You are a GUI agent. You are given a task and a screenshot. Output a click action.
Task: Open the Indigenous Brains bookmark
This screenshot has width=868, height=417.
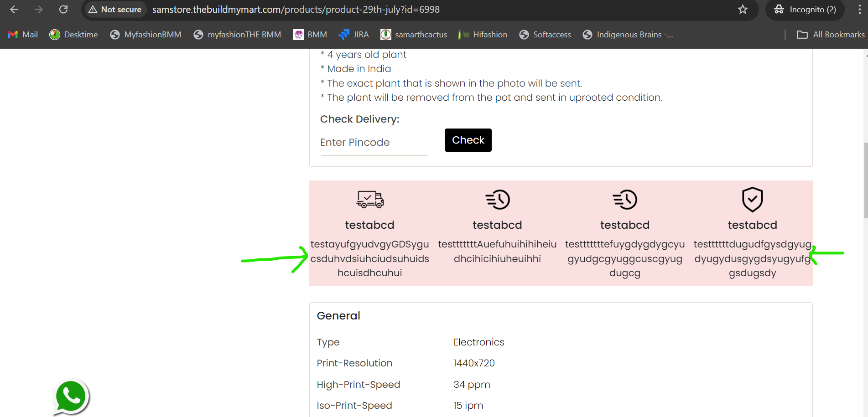(x=628, y=35)
